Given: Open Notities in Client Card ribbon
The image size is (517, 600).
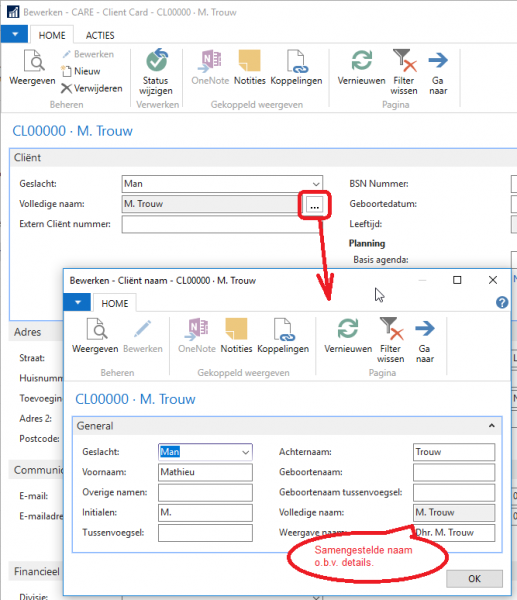Looking at the screenshot, I should pos(250,67).
